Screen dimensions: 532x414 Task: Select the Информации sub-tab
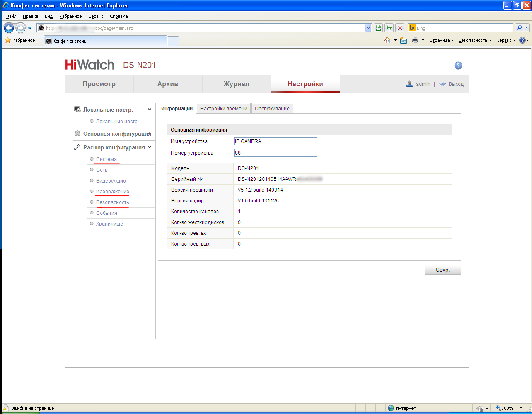click(177, 108)
